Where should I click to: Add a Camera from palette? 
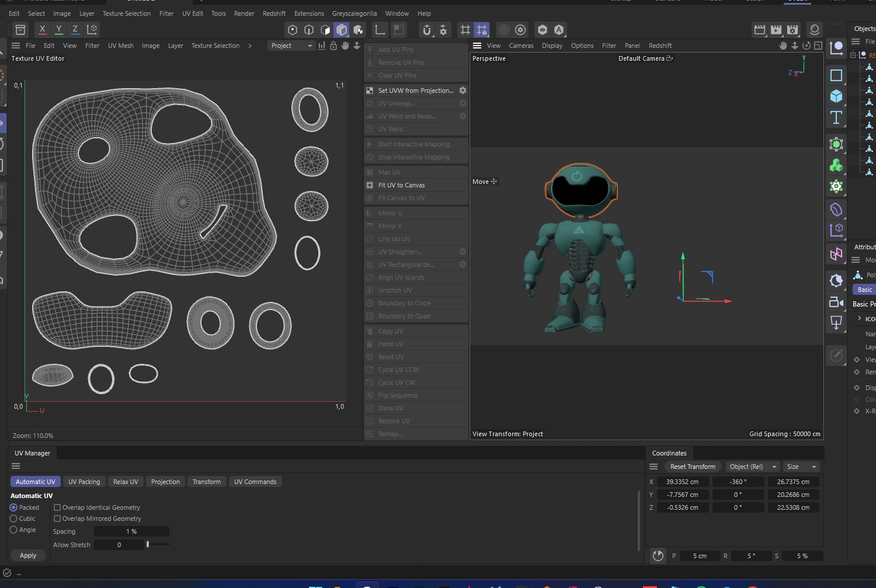coord(836,302)
